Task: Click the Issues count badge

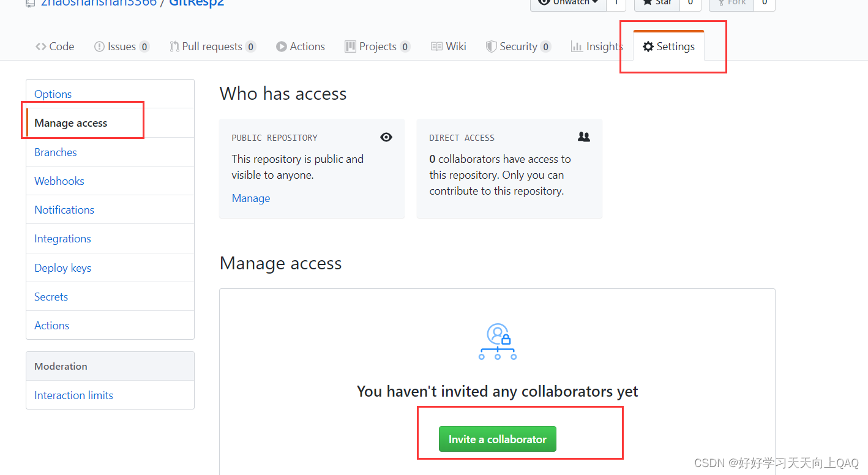Action: click(144, 47)
